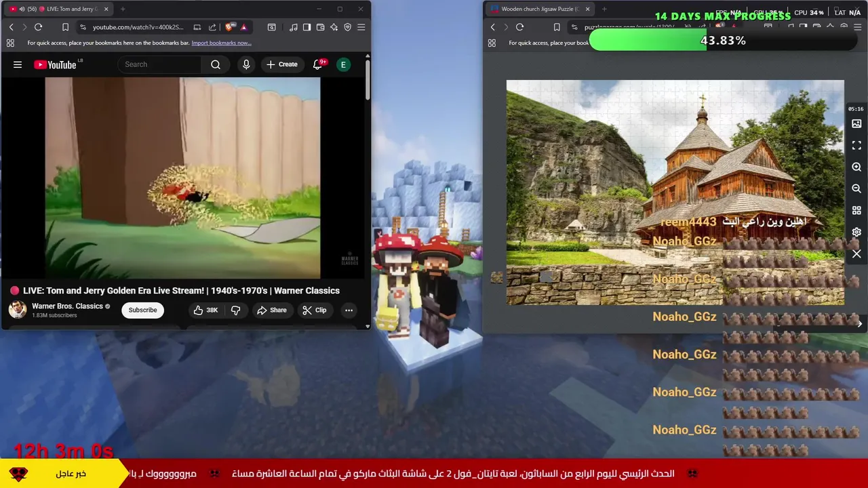Expand the arrow at the puzzle's right edge
This screenshot has width=868, height=488.
pos(859,324)
